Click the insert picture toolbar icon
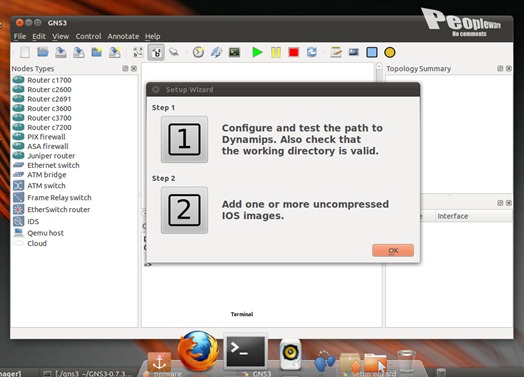This screenshot has width=524, height=377. click(x=354, y=52)
